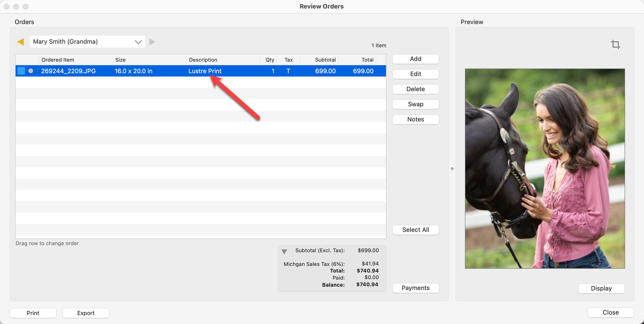Screen dimensions: 644x324
Task: Open Notes for the order
Action: point(415,119)
